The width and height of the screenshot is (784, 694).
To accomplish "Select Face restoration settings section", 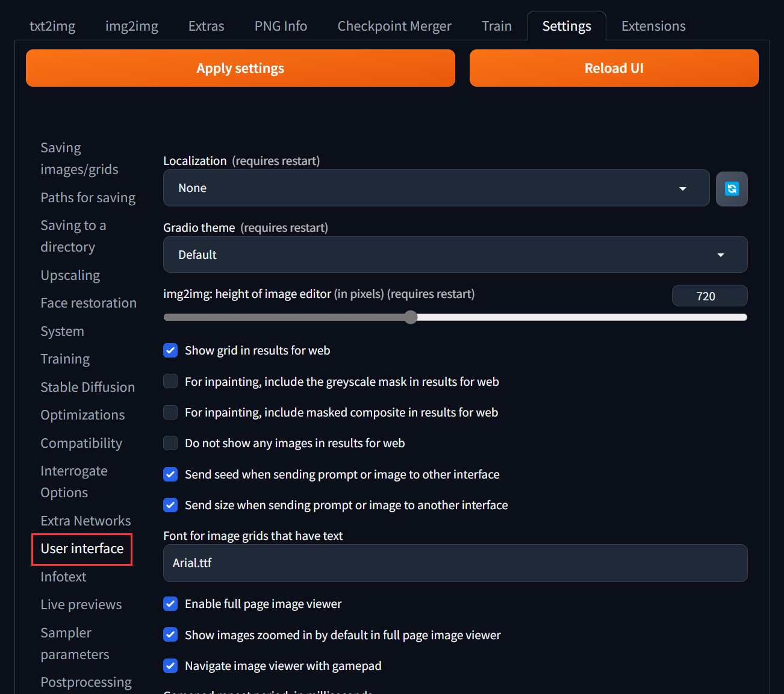I will pos(88,303).
